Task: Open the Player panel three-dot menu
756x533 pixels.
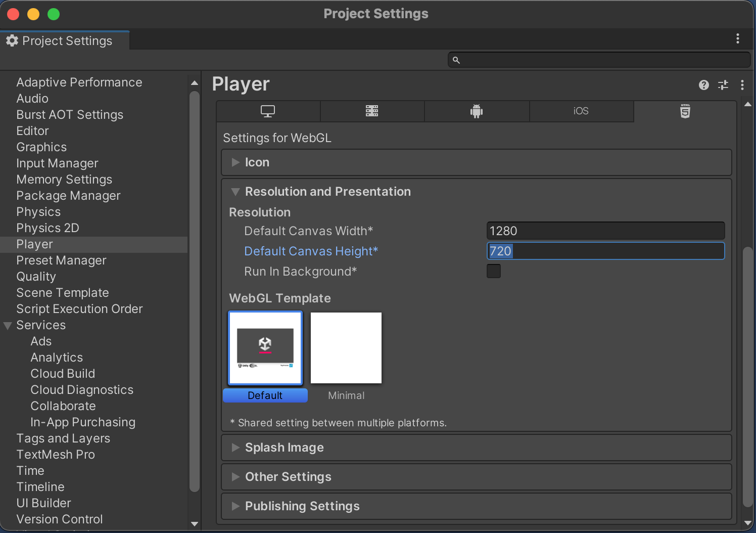Action: pos(742,85)
